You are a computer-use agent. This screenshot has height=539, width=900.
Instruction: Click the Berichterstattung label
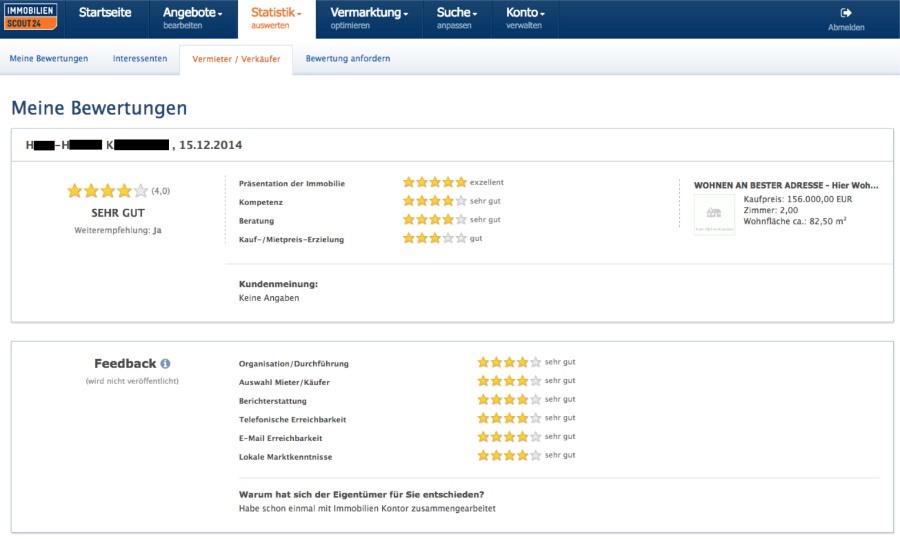tap(273, 401)
